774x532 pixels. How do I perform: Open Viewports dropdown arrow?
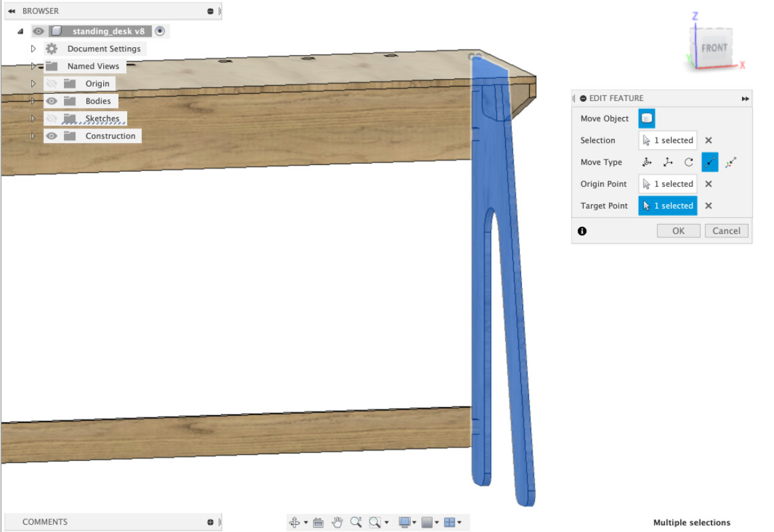click(459, 522)
